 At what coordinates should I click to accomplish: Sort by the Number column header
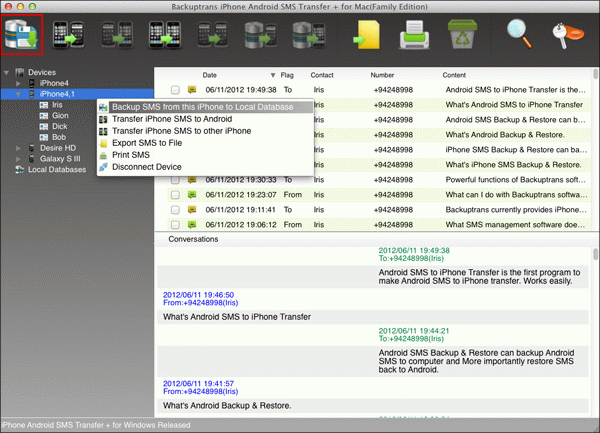[382, 75]
